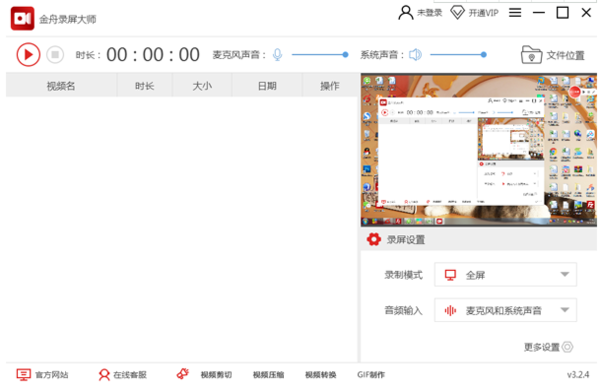Minimize the recorder window
The height and width of the screenshot is (389, 600).
[539, 13]
